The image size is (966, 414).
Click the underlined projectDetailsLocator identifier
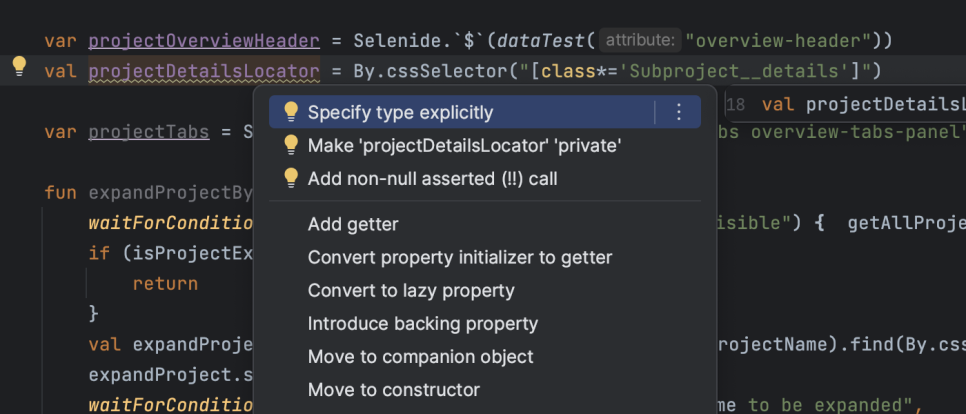coord(204,71)
